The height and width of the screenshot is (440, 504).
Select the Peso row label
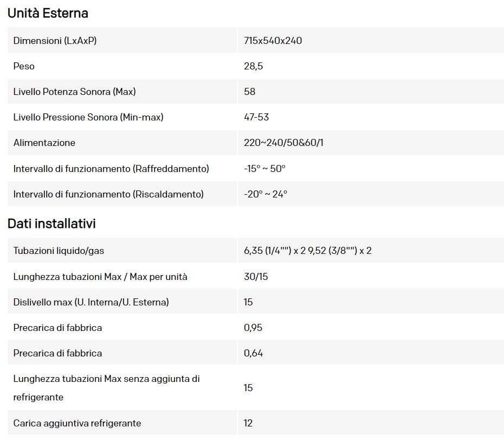pyautogui.click(x=24, y=66)
